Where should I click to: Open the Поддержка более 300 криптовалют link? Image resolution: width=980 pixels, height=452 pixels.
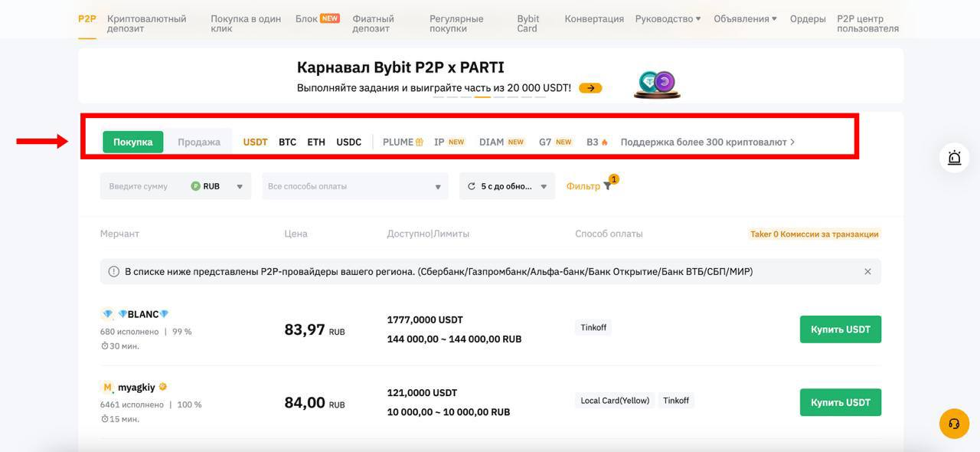pos(707,142)
